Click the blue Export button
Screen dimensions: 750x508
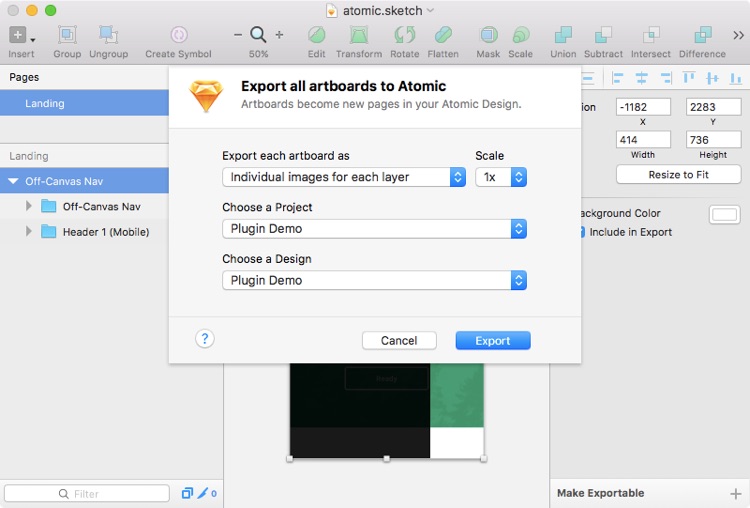click(492, 341)
